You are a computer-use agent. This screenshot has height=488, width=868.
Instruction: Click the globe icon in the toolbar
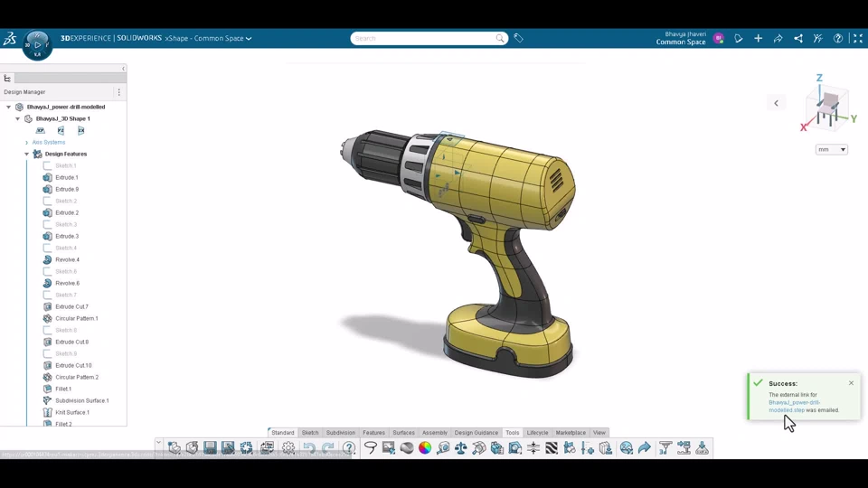tap(626, 447)
